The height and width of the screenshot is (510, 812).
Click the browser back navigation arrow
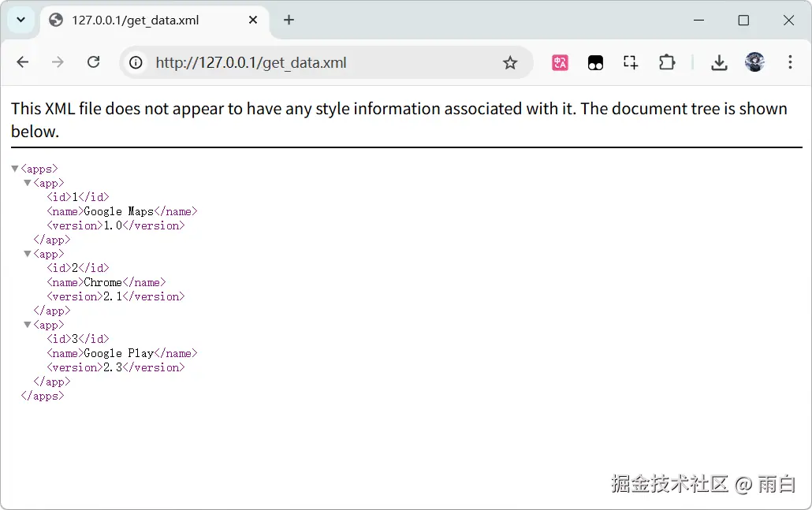click(x=22, y=61)
